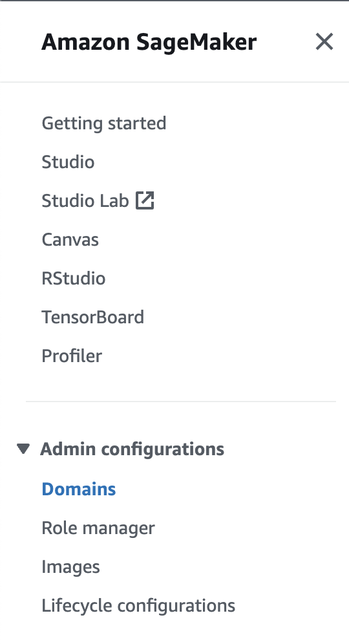Go to Images under Admin configurations

point(70,567)
